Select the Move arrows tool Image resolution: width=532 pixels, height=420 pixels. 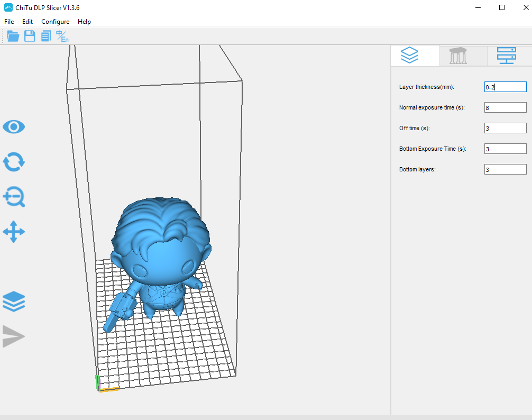point(14,232)
